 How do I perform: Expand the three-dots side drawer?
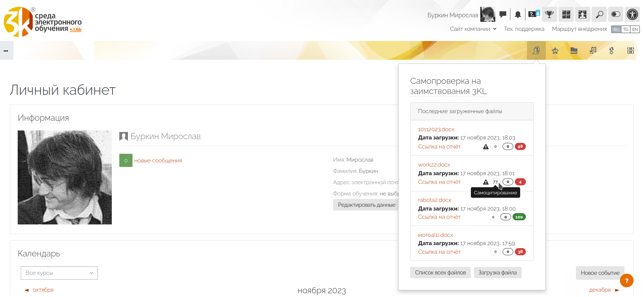pyautogui.click(x=6, y=51)
